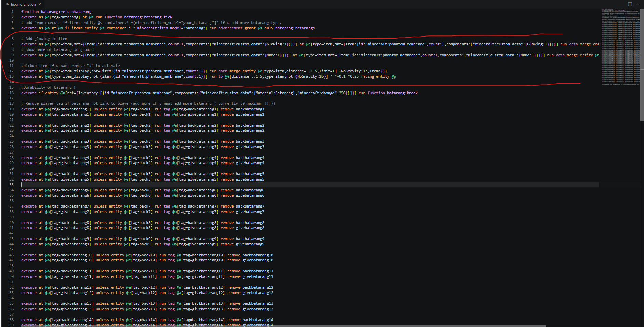Click line number 1 in the gutter
Screen dimensions: 644x327
coord(13,12)
